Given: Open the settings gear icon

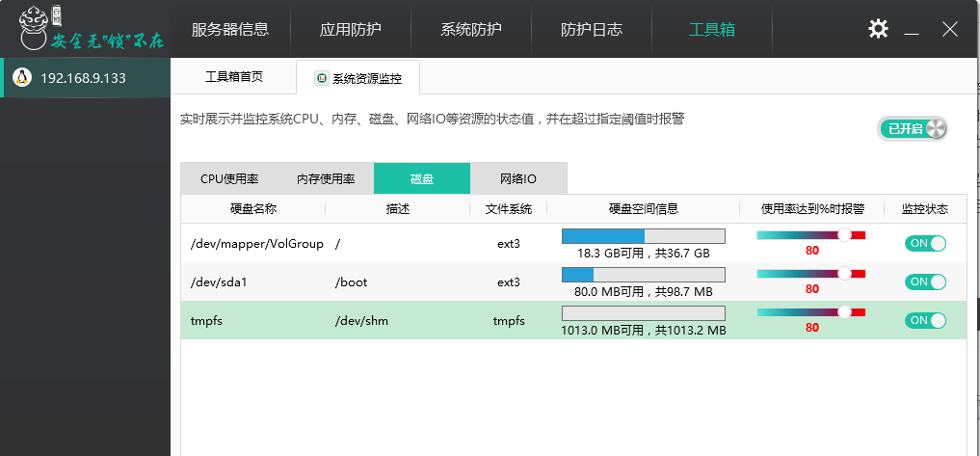Looking at the screenshot, I should [x=878, y=29].
